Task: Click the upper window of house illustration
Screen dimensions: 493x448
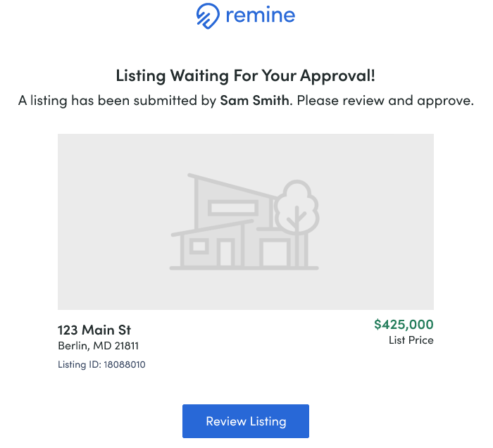Action: (233, 208)
